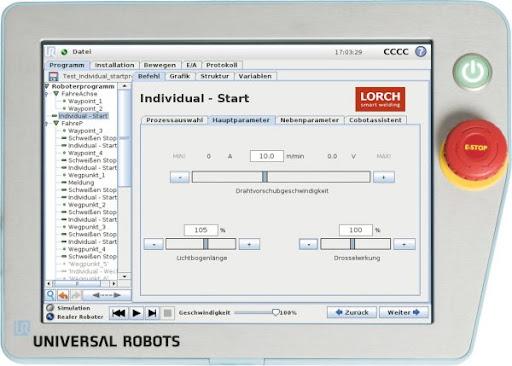This screenshot has height=366, width=512.
Task: Switch to the Installation tab
Action: (114, 65)
